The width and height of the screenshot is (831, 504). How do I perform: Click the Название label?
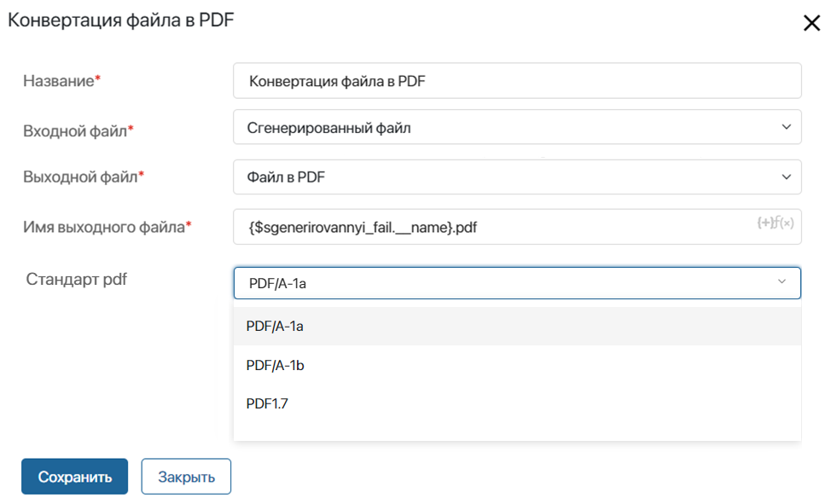click(x=61, y=80)
